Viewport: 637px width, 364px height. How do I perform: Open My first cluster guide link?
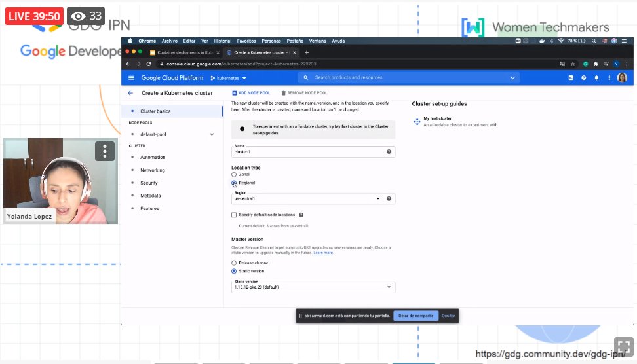(x=438, y=118)
